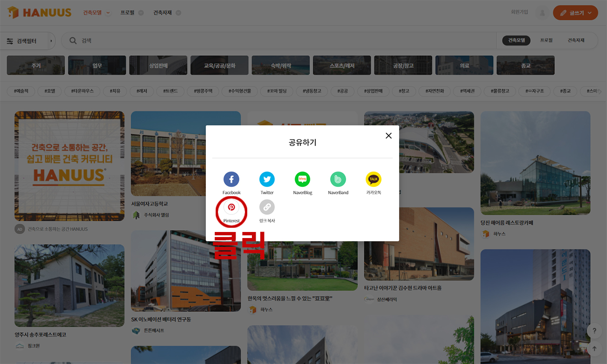Open the HANUUS ad banner thumbnail
607x364 pixels.
coord(69,166)
